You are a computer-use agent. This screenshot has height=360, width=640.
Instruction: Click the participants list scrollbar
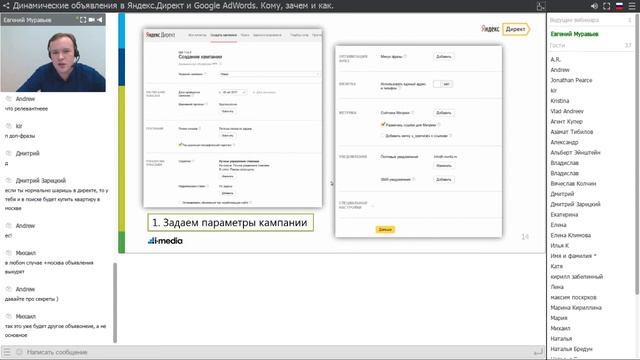pos(637,155)
